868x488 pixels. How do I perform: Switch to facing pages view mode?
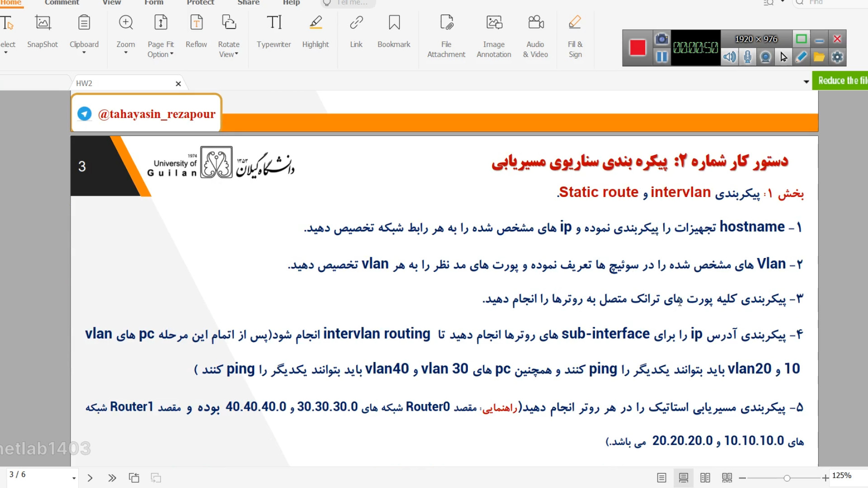click(x=705, y=478)
